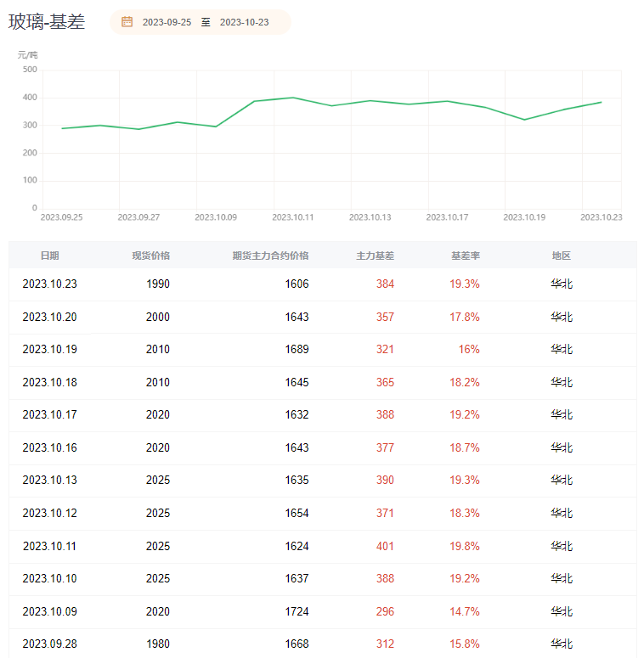Open the end date field 2023-10-23
Screen dimensions: 644x658
(244, 22)
